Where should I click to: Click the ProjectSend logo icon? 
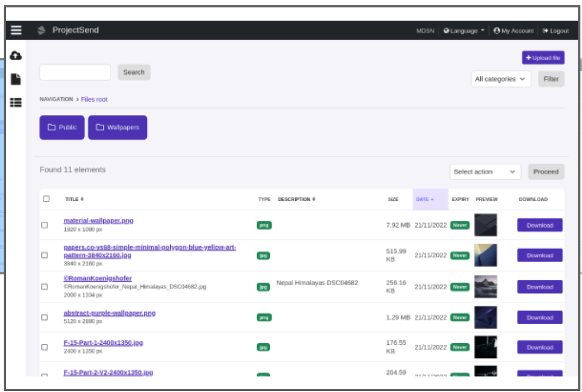pos(41,30)
